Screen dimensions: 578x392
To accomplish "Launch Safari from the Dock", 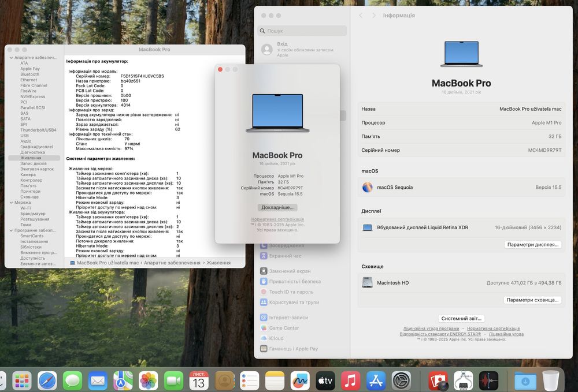I will pos(47,380).
